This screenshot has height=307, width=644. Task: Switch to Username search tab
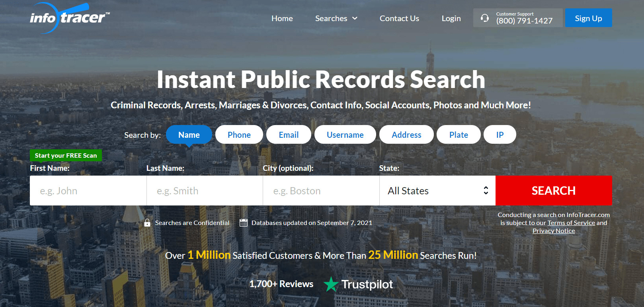click(x=345, y=135)
